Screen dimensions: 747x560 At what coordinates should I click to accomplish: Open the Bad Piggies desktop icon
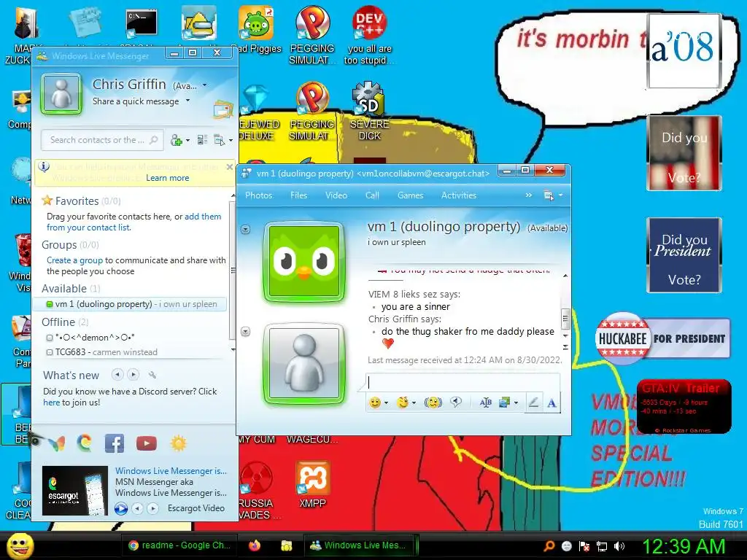256,29
